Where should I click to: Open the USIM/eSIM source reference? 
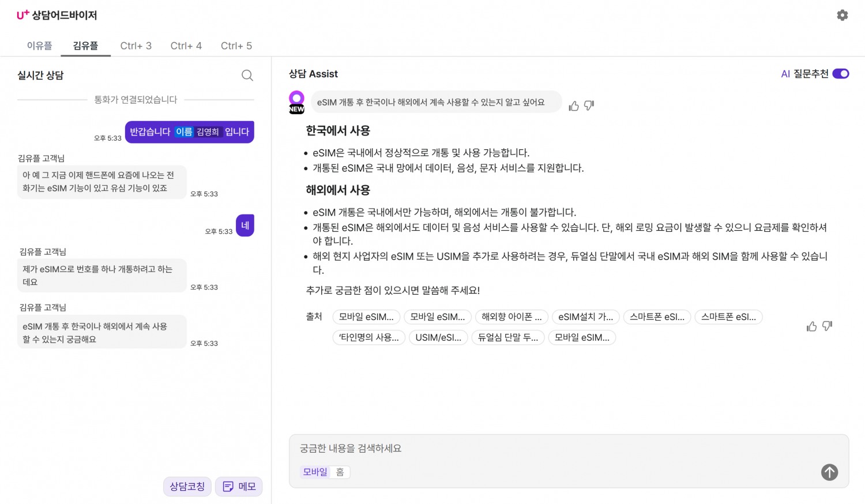[438, 337]
